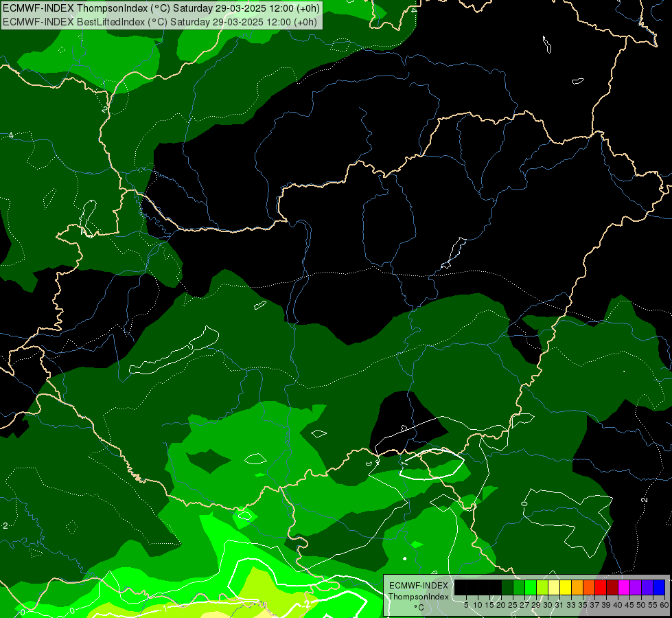Click legend scale value 30
The width and height of the screenshot is (672, 618).
tap(548, 605)
